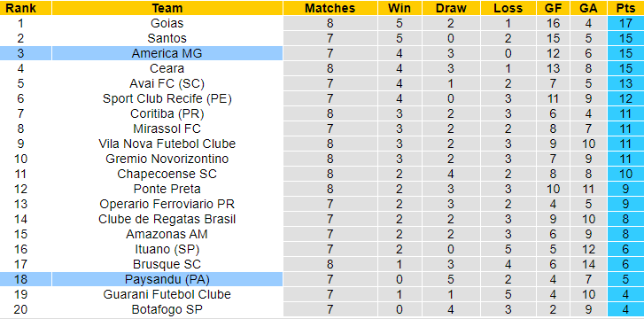Click the Pts column header
644x319 pixels.
coord(625,8)
